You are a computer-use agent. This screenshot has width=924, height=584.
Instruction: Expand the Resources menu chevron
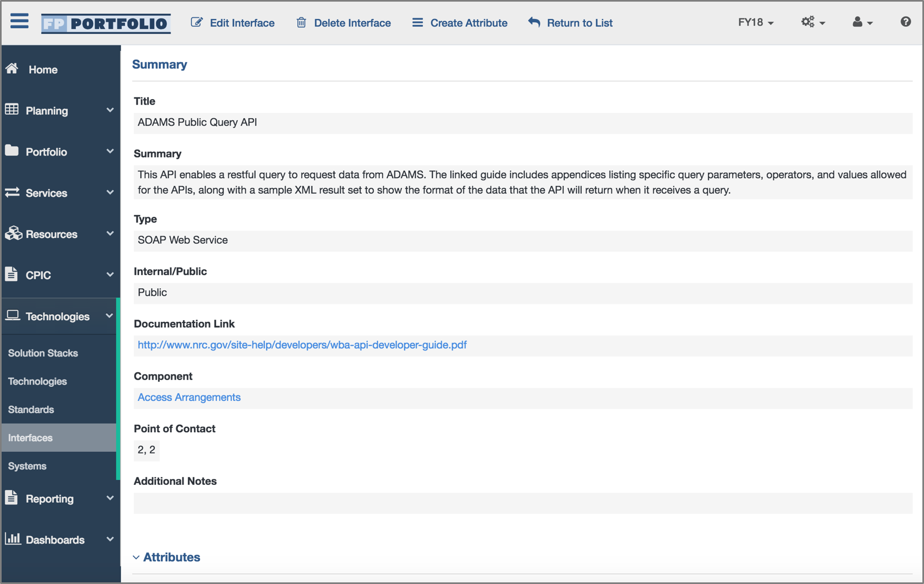(x=110, y=233)
